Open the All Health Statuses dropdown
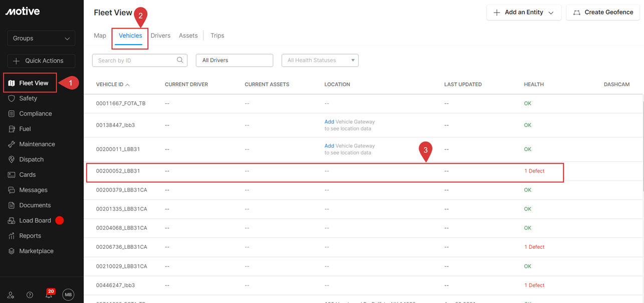 point(320,60)
